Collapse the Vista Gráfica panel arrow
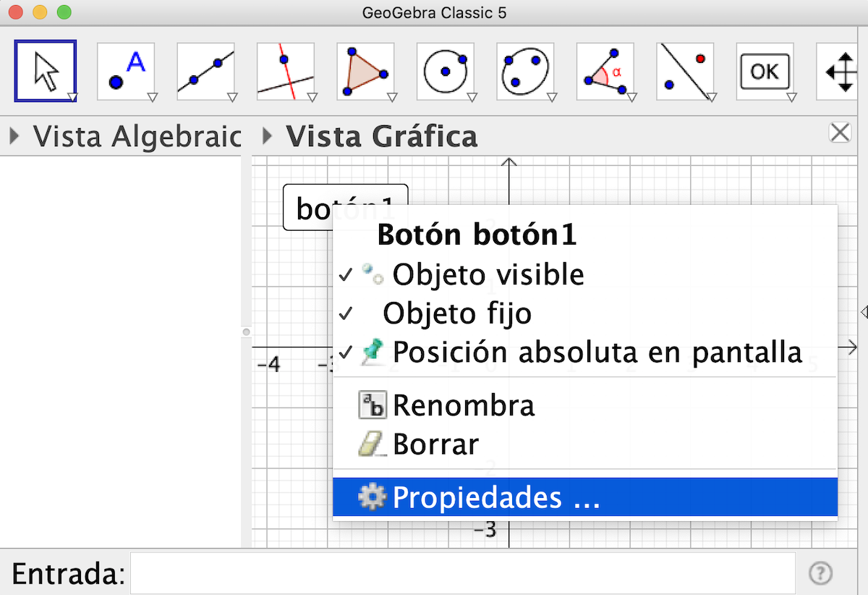This screenshot has width=868, height=595. 268,135
